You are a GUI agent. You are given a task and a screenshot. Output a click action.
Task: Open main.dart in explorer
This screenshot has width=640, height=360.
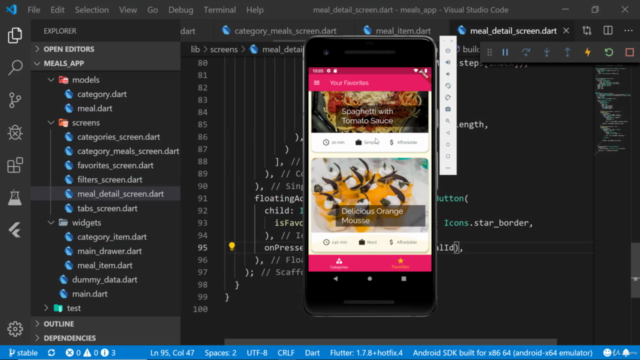click(x=90, y=294)
